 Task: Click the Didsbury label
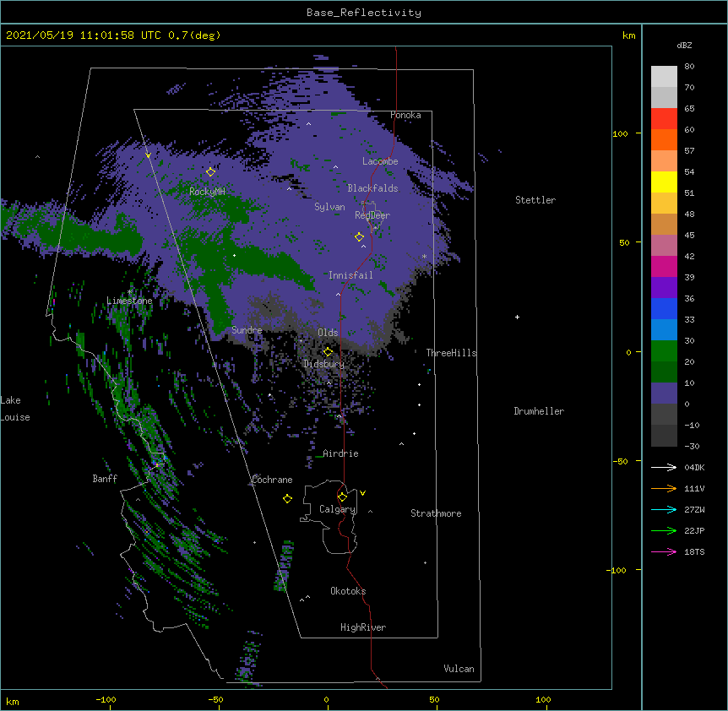324,364
